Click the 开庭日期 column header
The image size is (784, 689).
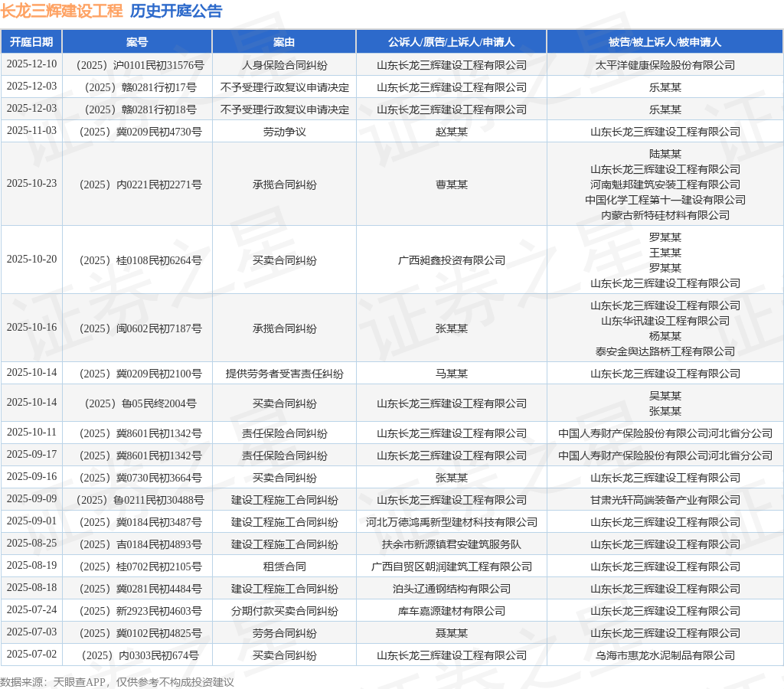click(31, 42)
